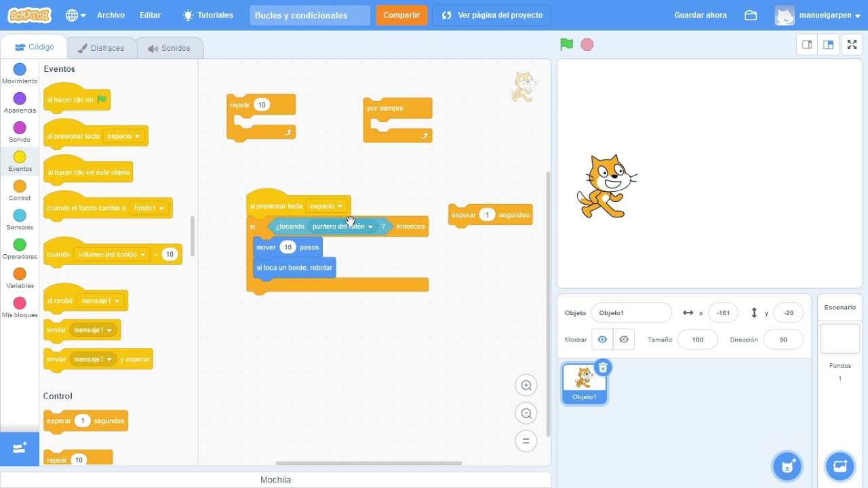Switch to small stage layout

coord(807,45)
